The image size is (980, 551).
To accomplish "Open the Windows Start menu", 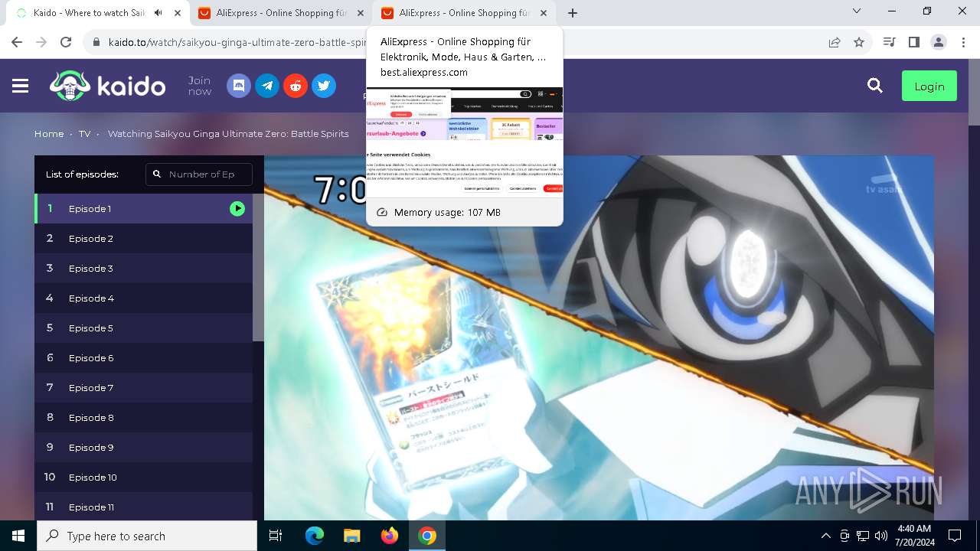I will 18,536.
